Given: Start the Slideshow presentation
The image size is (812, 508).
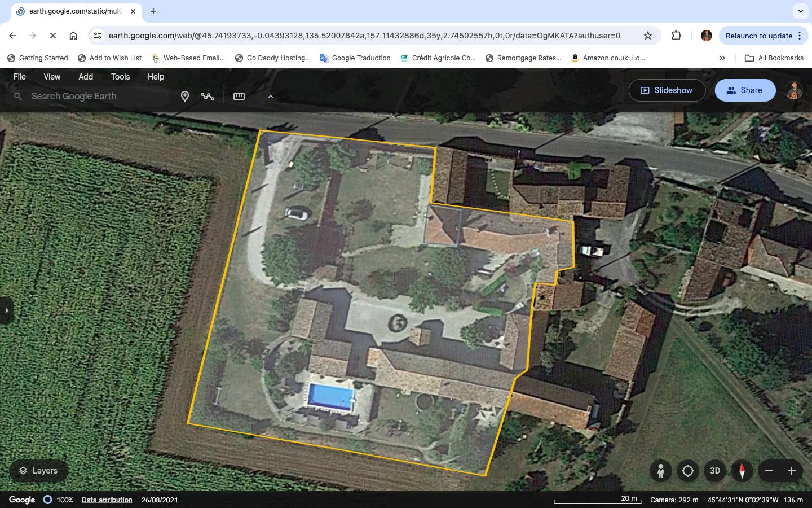Looking at the screenshot, I should 667,90.
